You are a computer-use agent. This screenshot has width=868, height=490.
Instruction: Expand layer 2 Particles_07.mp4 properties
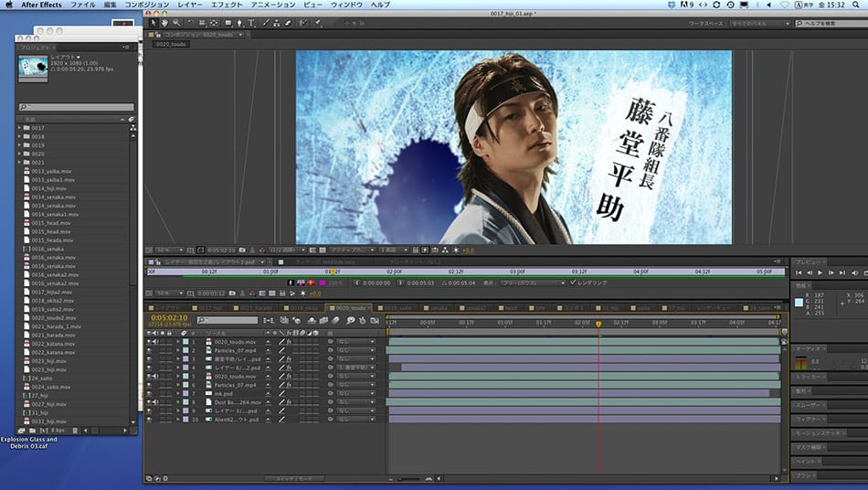[178, 350]
